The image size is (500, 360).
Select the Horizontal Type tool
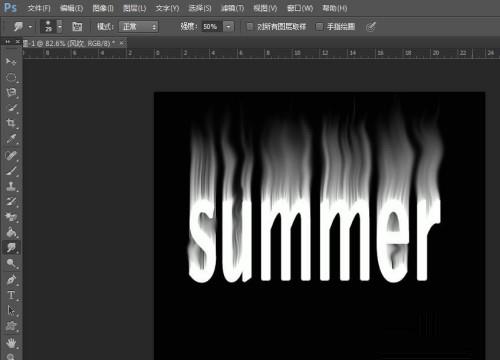pos(11,295)
